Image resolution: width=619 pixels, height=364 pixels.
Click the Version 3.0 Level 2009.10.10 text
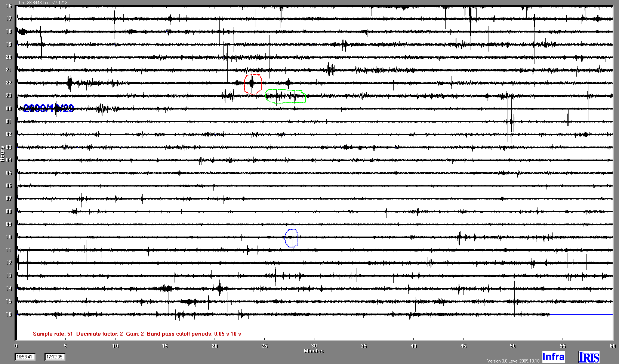click(513, 361)
